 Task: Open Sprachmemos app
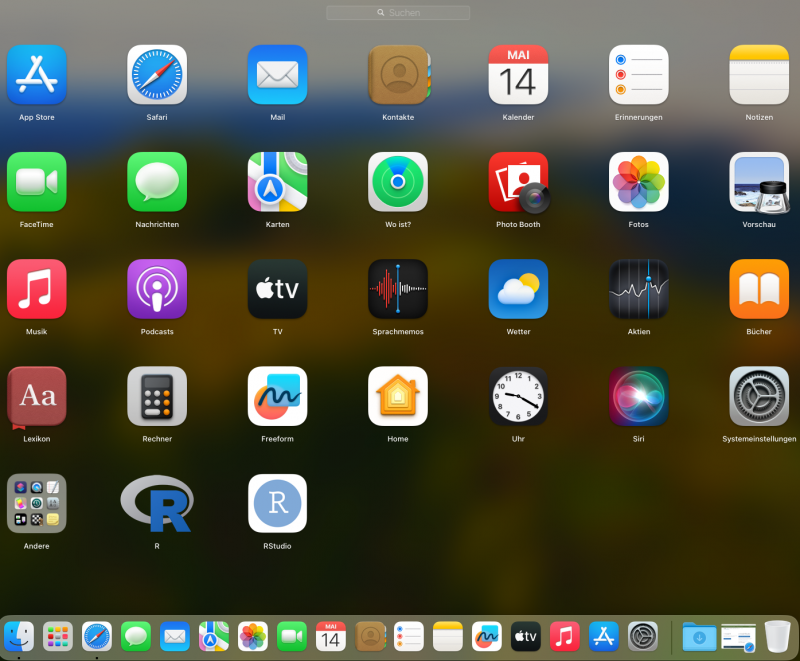[x=398, y=289]
